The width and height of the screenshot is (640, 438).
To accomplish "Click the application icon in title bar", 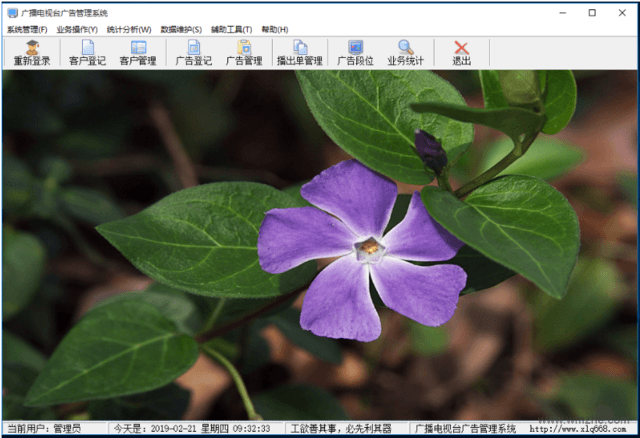I will coord(13,13).
